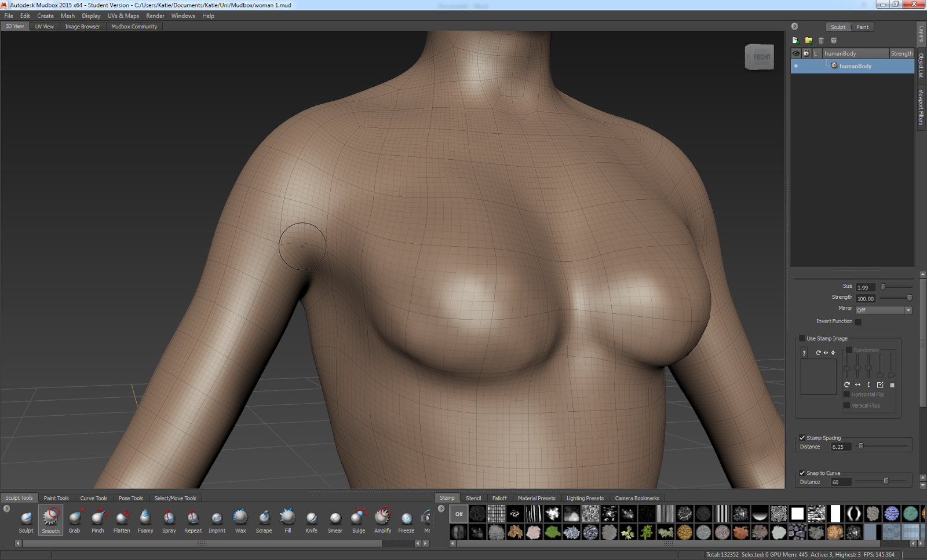Select the Smear tool
This screenshot has height=560, width=927.
[x=335, y=521]
